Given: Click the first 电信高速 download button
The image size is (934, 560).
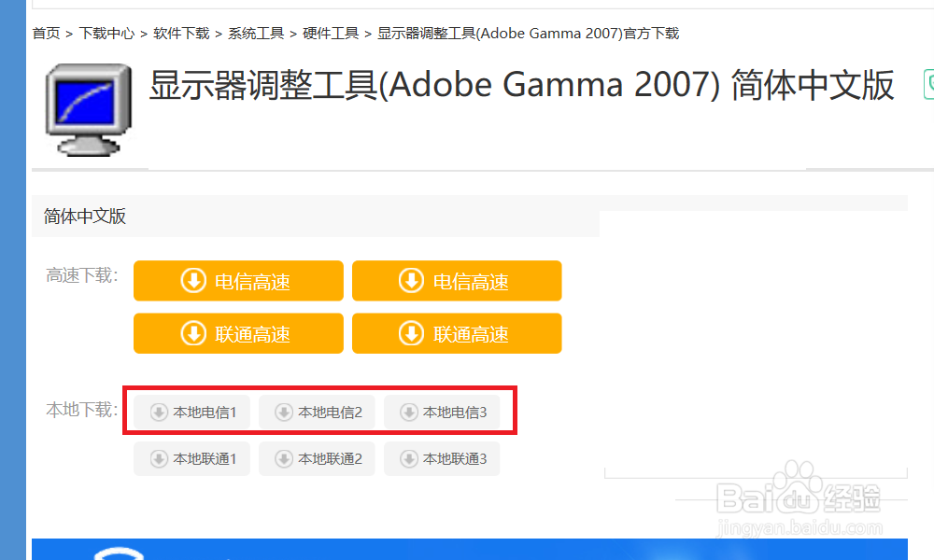Looking at the screenshot, I should pyautogui.click(x=238, y=281).
